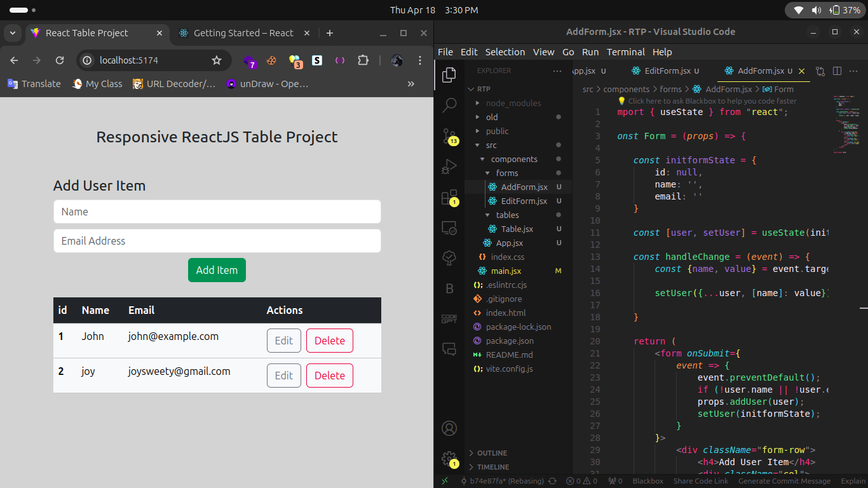Screen dimensions: 868x488
Task: Open the Chrome three-dot menu
Action: [x=420, y=60]
